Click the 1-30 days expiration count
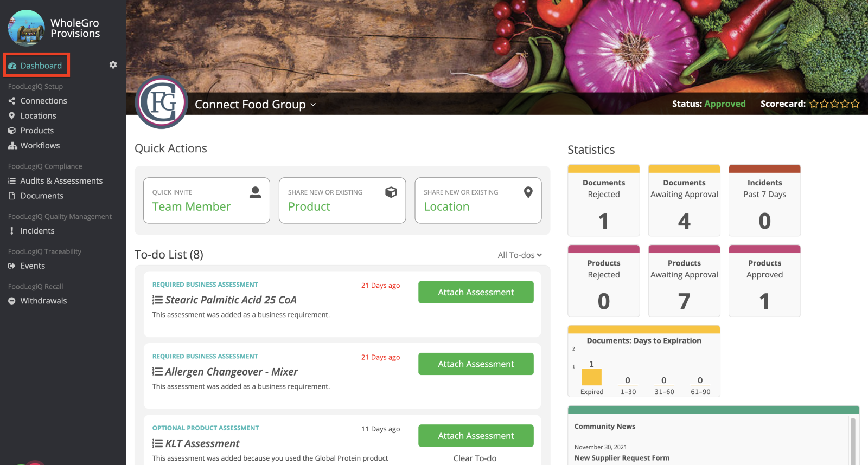868x465 pixels. click(628, 380)
